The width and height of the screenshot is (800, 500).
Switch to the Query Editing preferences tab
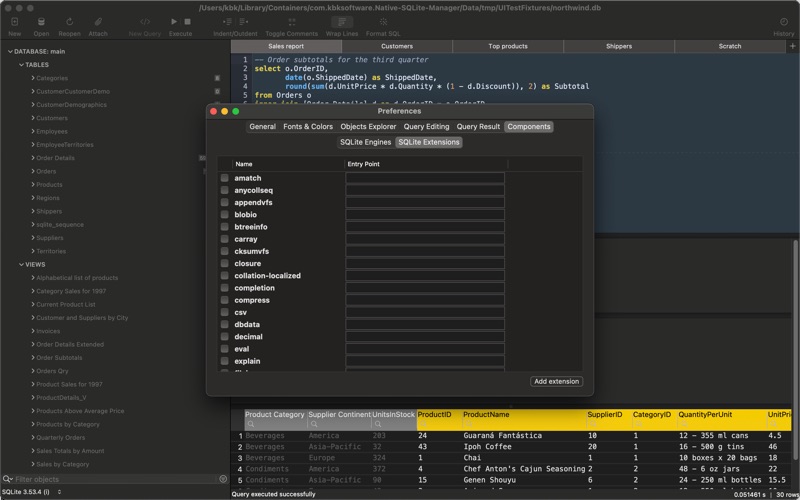[x=427, y=127]
